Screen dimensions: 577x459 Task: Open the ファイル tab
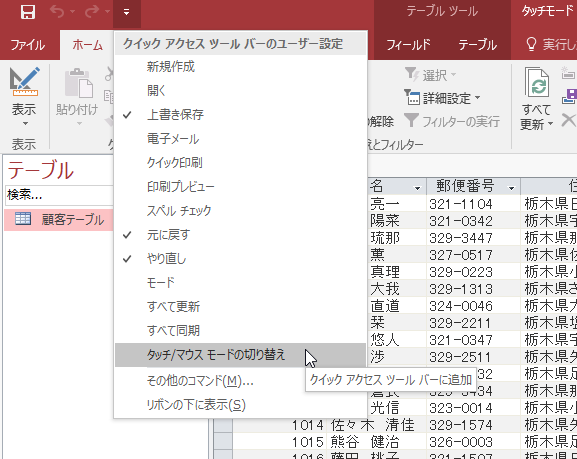(28, 45)
